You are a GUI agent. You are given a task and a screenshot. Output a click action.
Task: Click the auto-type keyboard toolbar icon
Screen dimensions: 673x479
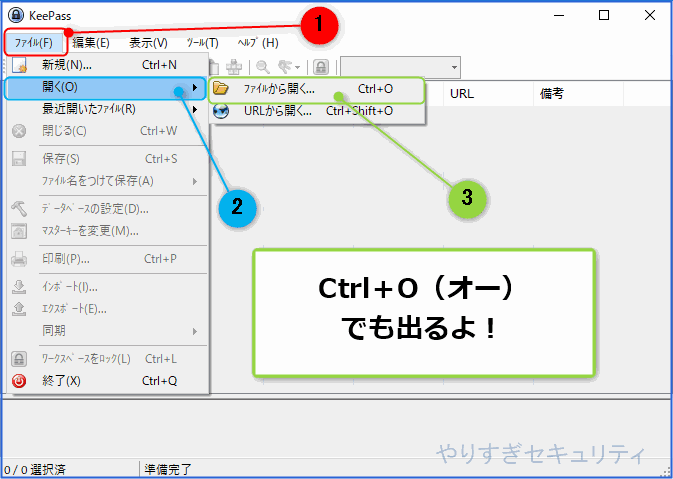234,67
